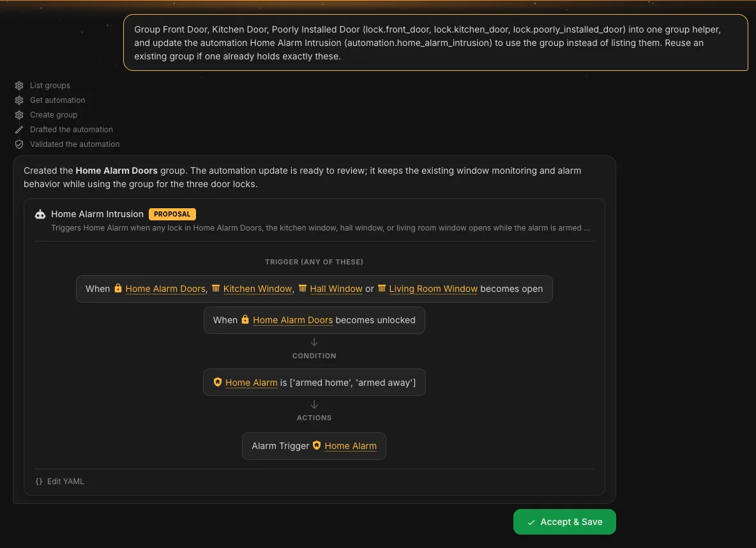Click the bold Home Alarm Doors text in reply

pyautogui.click(x=117, y=171)
